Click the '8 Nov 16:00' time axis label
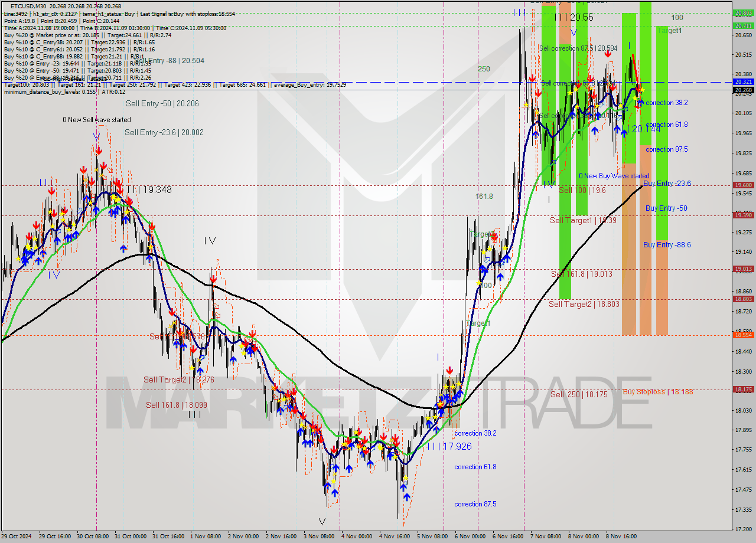The height and width of the screenshot is (543, 756). (x=621, y=537)
